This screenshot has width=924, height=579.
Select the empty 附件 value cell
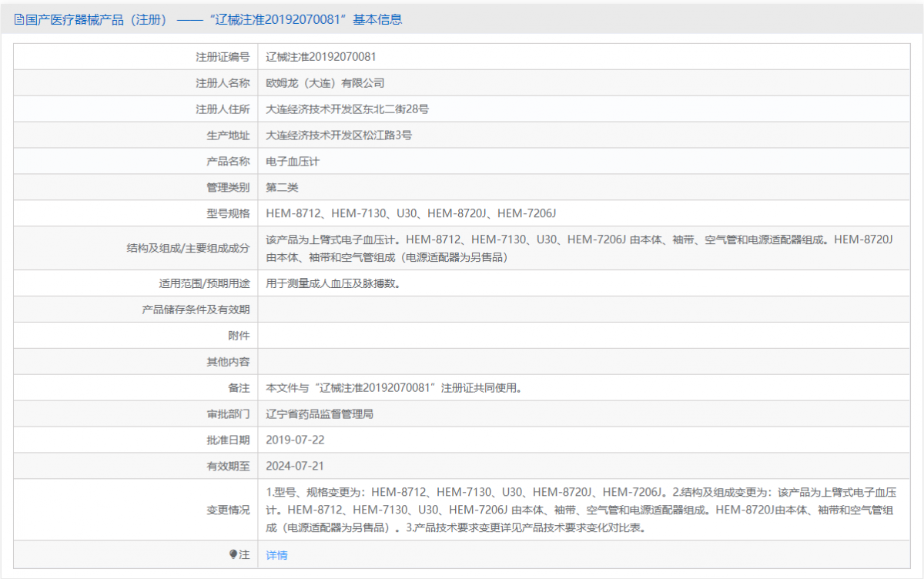(x=462, y=335)
